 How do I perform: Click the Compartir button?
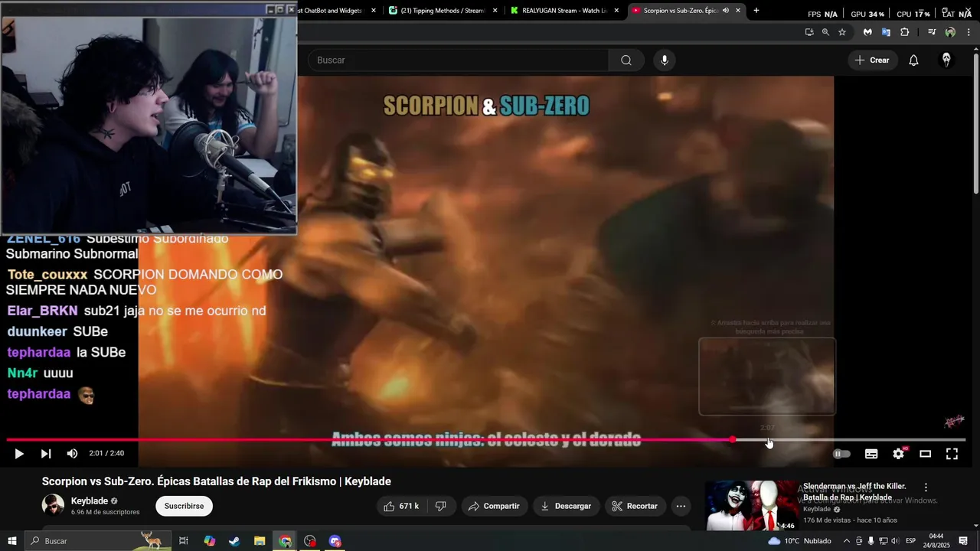coord(493,506)
